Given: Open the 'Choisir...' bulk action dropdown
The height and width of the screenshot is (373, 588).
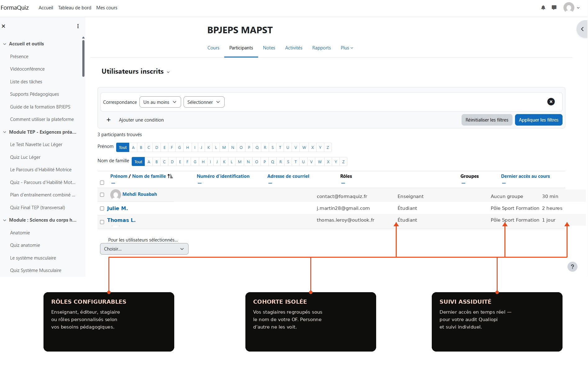Looking at the screenshot, I should [144, 249].
